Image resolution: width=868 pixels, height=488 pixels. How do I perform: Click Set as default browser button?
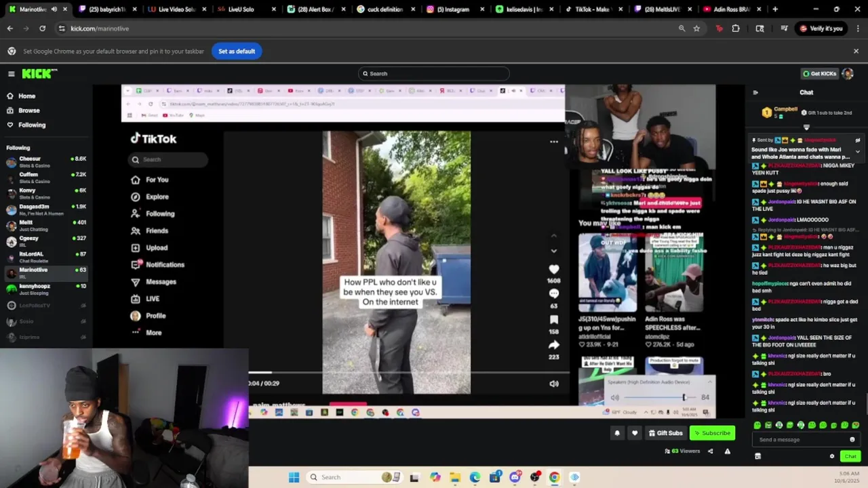click(237, 51)
